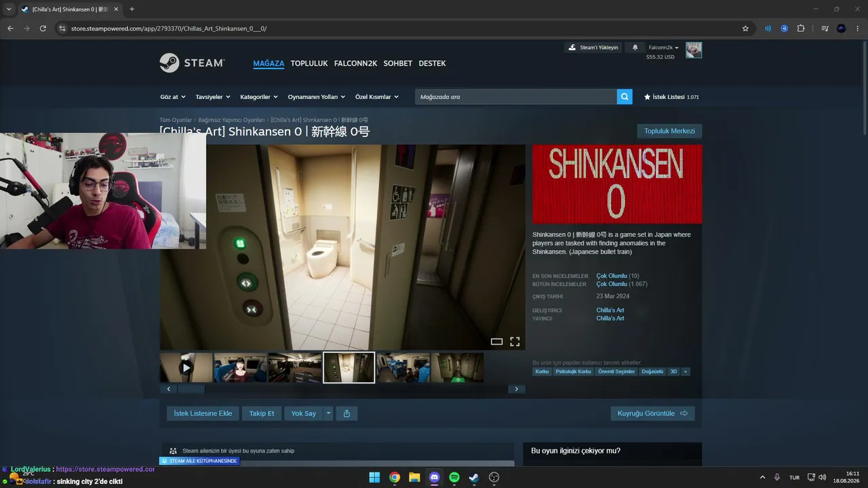Click the thumbnail strip scrollbar handle
The height and width of the screenshot is (488, 868).
point(191,389)
